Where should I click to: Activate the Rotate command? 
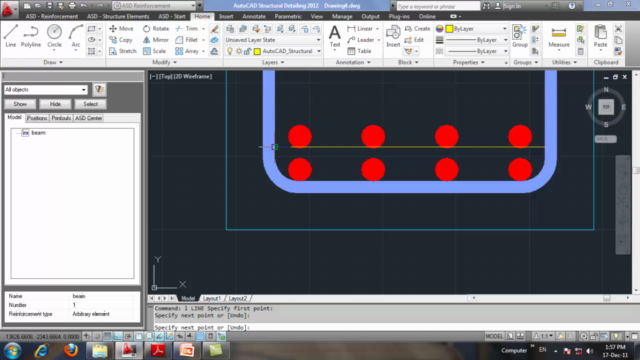[156, 29]
